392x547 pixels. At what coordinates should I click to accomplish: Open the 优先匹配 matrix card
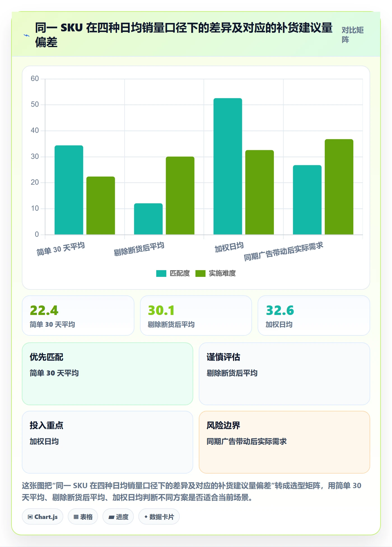pos(108,374)
